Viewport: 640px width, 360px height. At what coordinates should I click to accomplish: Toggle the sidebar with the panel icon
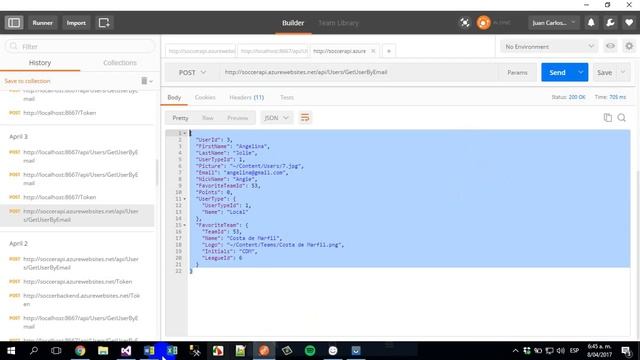click(14, 23)
